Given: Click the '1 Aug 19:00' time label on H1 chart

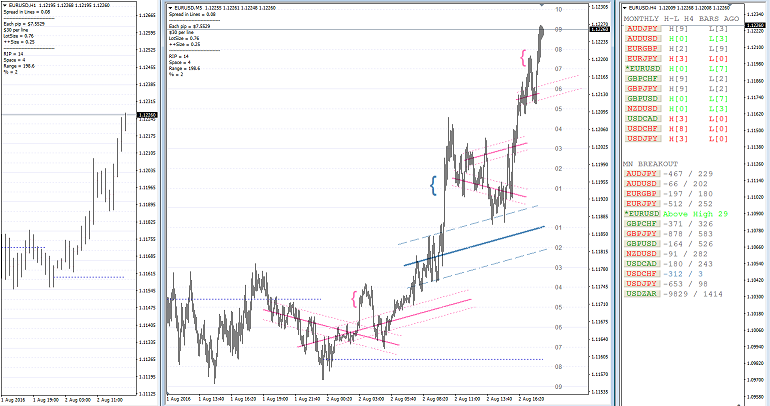Looking at the screenshot, I should (46, 400).
